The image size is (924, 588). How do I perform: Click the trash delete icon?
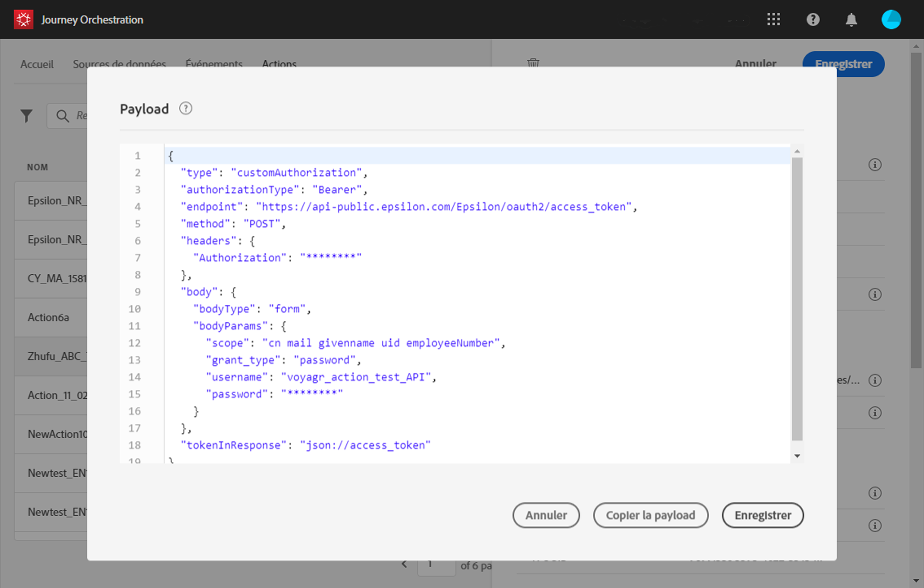(x=533, y=62)
